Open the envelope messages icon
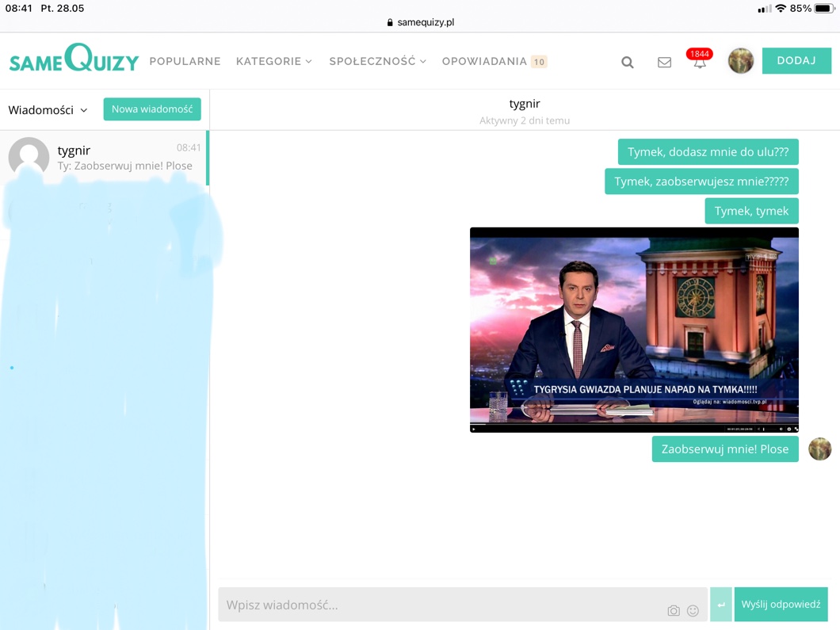 (664, 62)
